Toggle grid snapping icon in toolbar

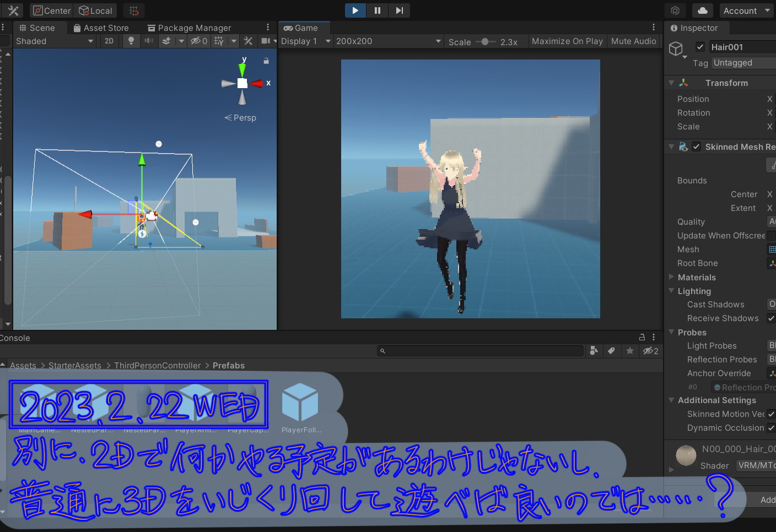133,10
